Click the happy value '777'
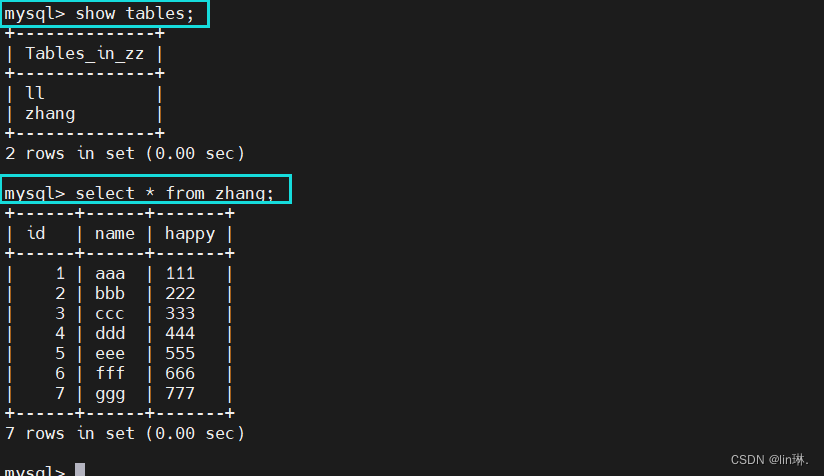Image resolution: width=824 pixels, height=476 pixels. pyautogui.click(x=180, y=393)
